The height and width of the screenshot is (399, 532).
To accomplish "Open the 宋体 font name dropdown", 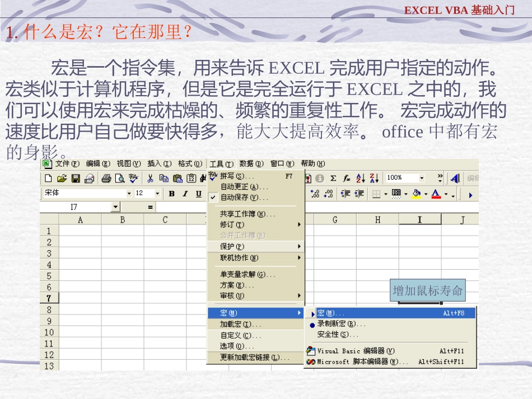I will (129, 194).
